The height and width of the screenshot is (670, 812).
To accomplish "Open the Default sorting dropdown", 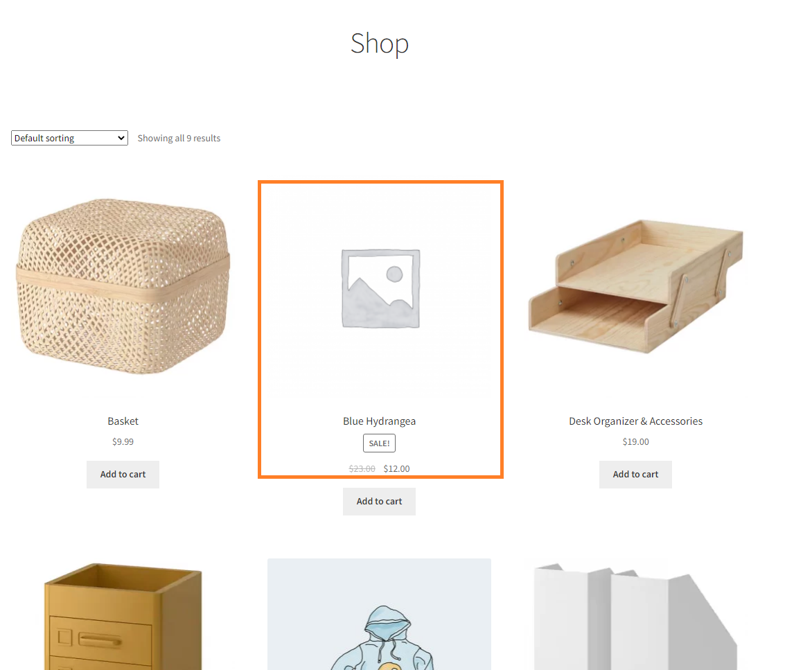I will (69, 139).
